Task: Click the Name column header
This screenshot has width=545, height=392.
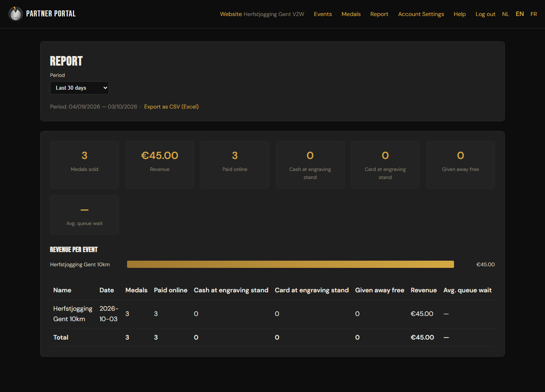Action: [62, 290]
